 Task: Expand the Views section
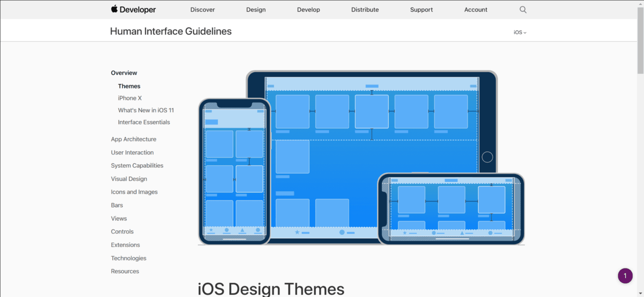pyautogui.click(x=119, y=218)
